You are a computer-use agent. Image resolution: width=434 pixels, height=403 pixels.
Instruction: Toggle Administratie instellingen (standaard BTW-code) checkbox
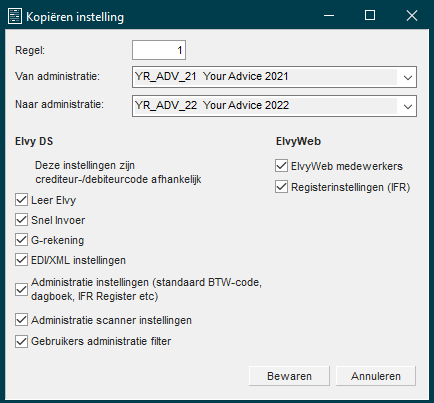click(x=21, y=289)
